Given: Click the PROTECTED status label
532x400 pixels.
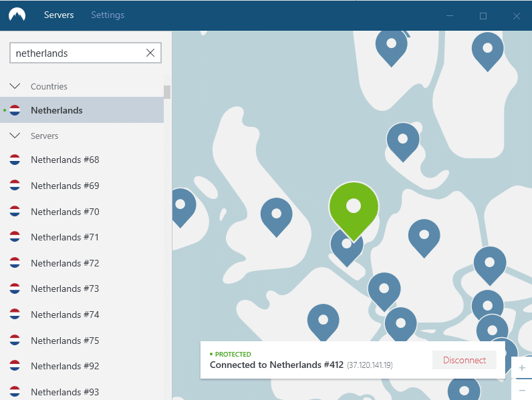Looking at the screenshot, I should point(233,354).
